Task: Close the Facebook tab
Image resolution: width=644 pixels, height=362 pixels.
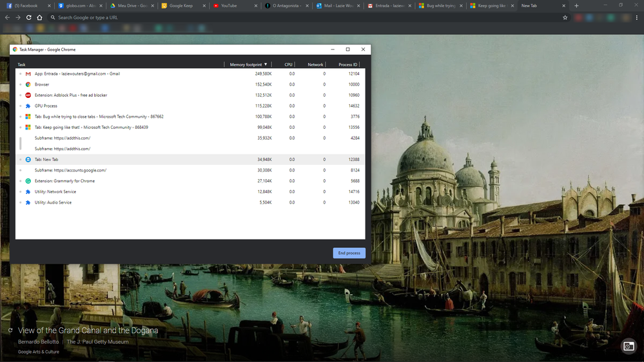Action: click(x=49, y=6)
